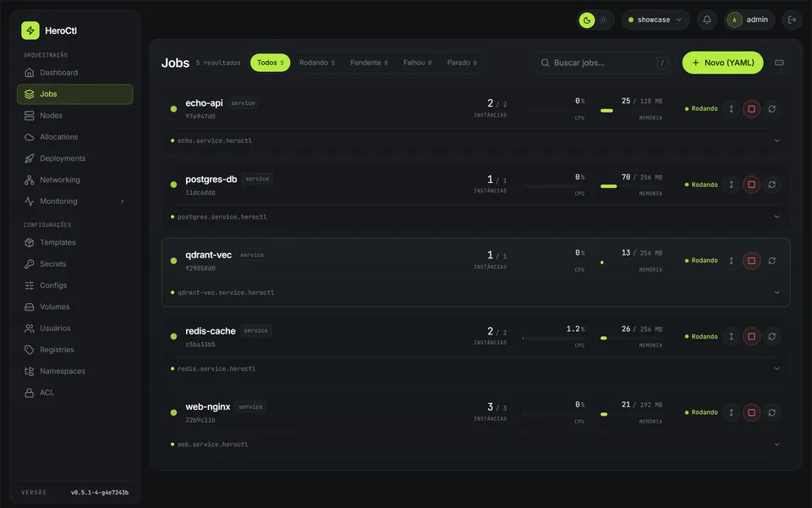
Task: Click scale icon for postgres-db
Action: point(731,185)
